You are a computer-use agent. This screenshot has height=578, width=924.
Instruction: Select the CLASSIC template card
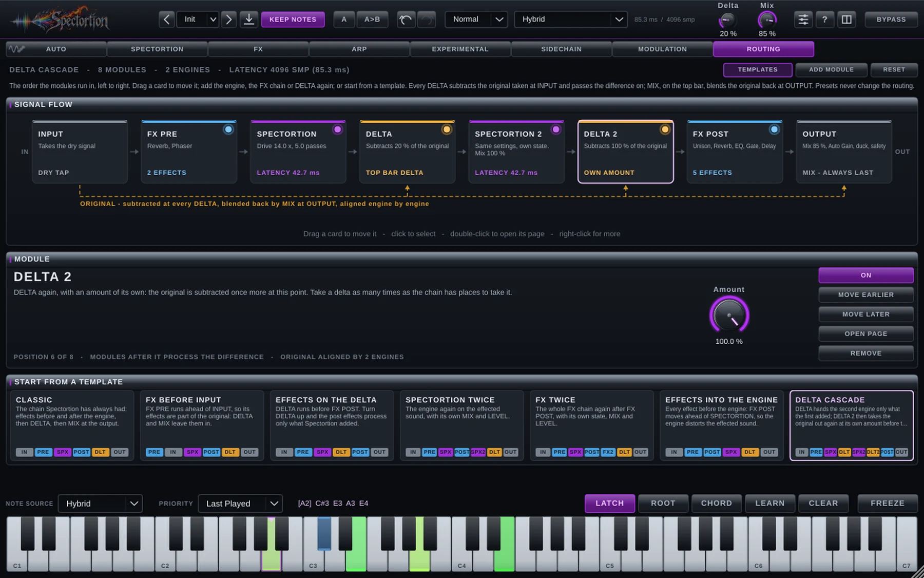[72, 425]
